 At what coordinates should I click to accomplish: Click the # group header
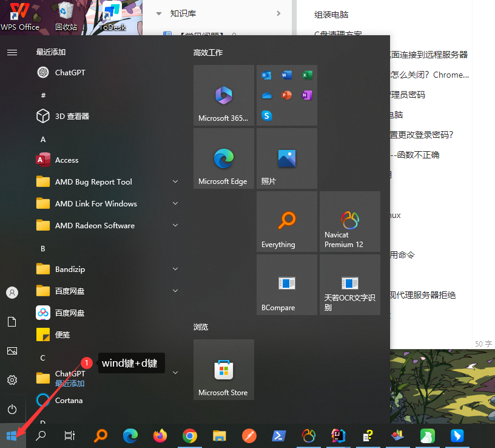(43, 95)
